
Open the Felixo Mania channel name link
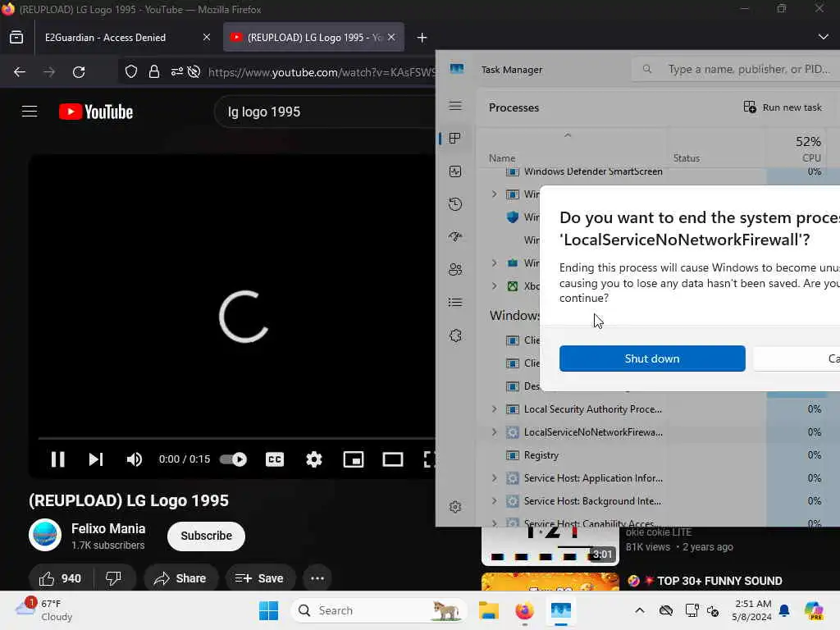tap(108, 528)
